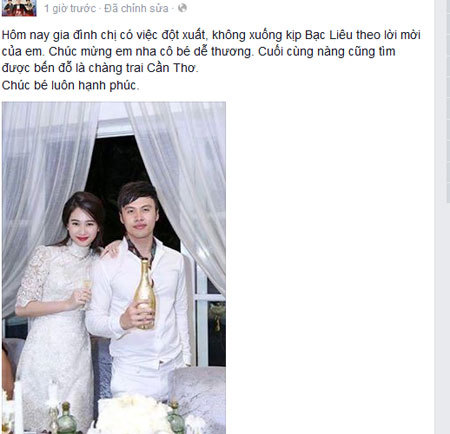Open the '1 giờ trước' timestamp link
Viewport: 450px width, 434px height.
click(x=70, y=8)
